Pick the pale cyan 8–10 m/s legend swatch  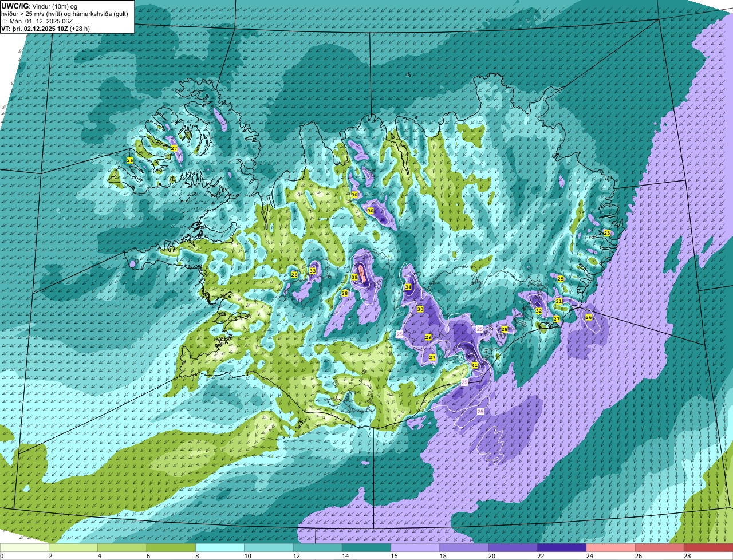tap(220, 547)
